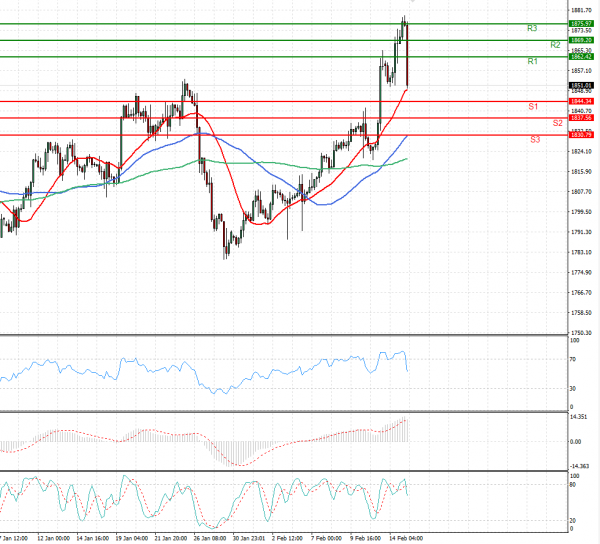Click the S2 support label

558,123
